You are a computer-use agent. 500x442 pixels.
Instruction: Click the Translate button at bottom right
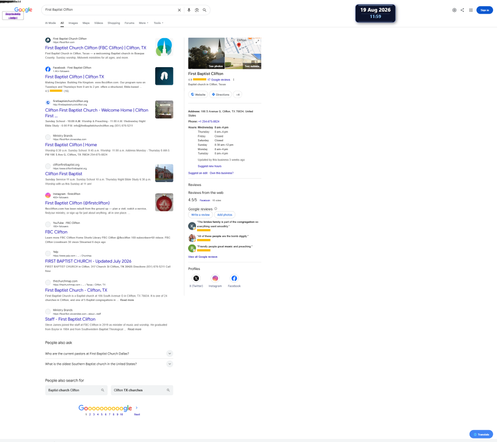(x=481, y=434)
